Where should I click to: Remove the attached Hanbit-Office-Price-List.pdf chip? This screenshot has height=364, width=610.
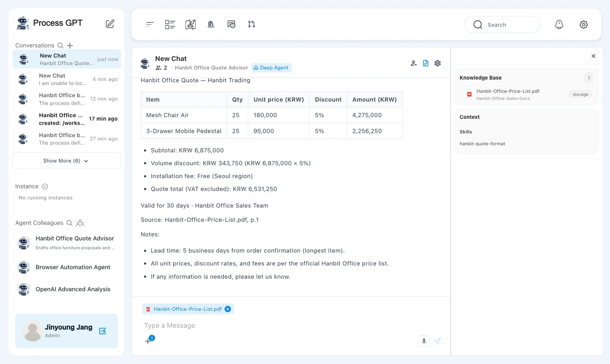click(228, 309)
